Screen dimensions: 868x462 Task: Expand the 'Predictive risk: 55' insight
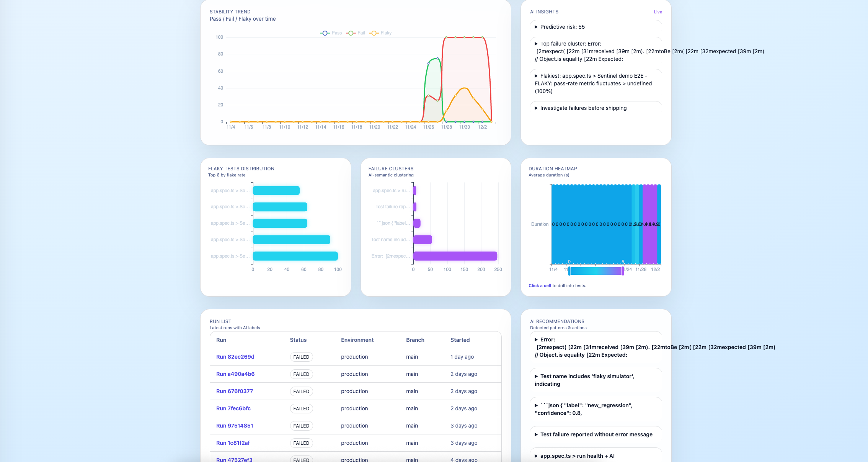click(537, 27)
